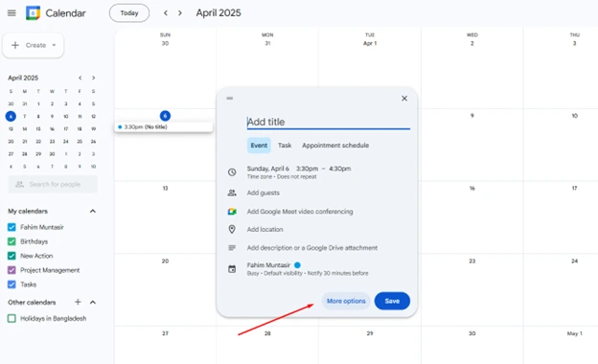Click day 20 in main grid
Viewport: 598px width, 364px height.
(165, 262)
